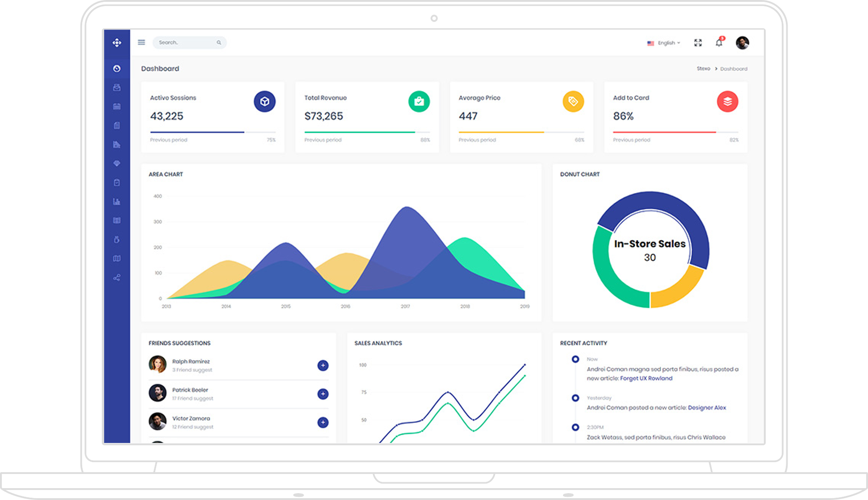Click the share icon in the sidebar
Image resolution: width=868 pixels, height=500 pixels.
point(117,277)
